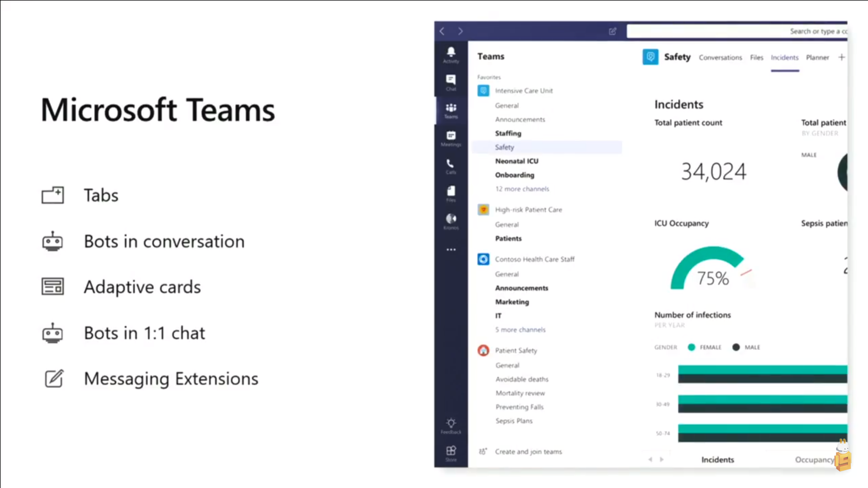Click the Contoso Health Care Staff icon
Screen dimensions: 868x488
[x=483, y=259]
